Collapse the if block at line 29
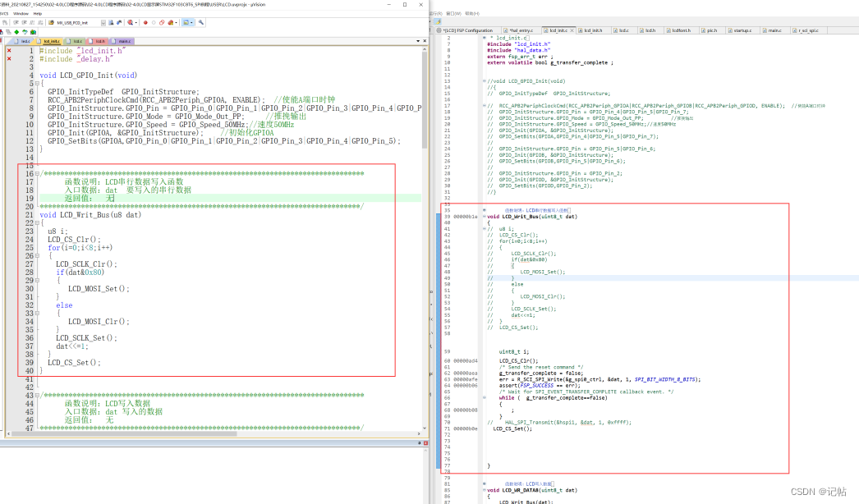The width and height of the screenshot is (859, 504). click(x=37, y=281)
